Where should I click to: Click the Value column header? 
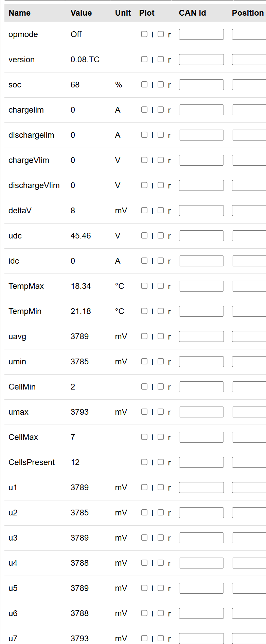[81, 13]
